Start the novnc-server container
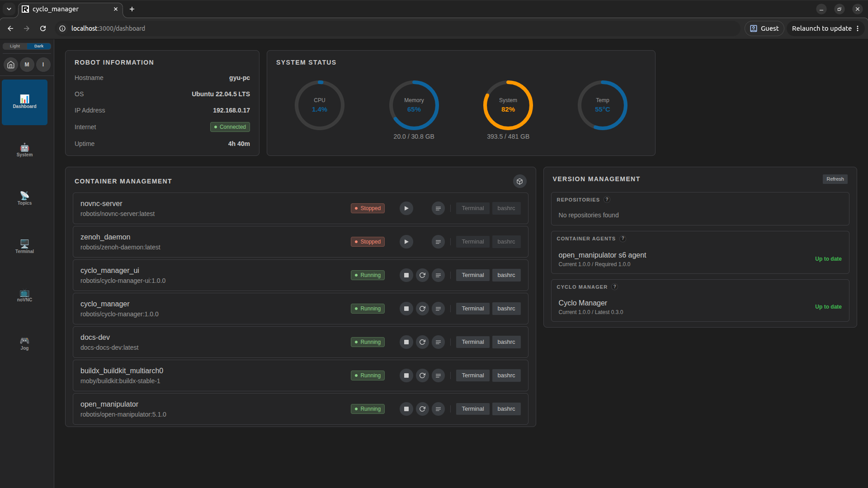The height and width of the screenshot is (488, 868). (x=406, y=208)
